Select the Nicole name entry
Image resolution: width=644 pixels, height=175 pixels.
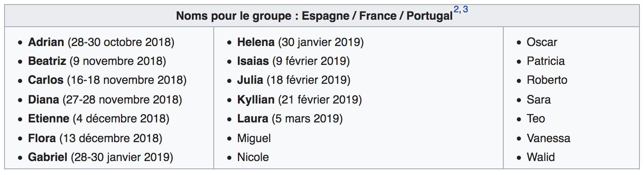[x=253, y=157]
